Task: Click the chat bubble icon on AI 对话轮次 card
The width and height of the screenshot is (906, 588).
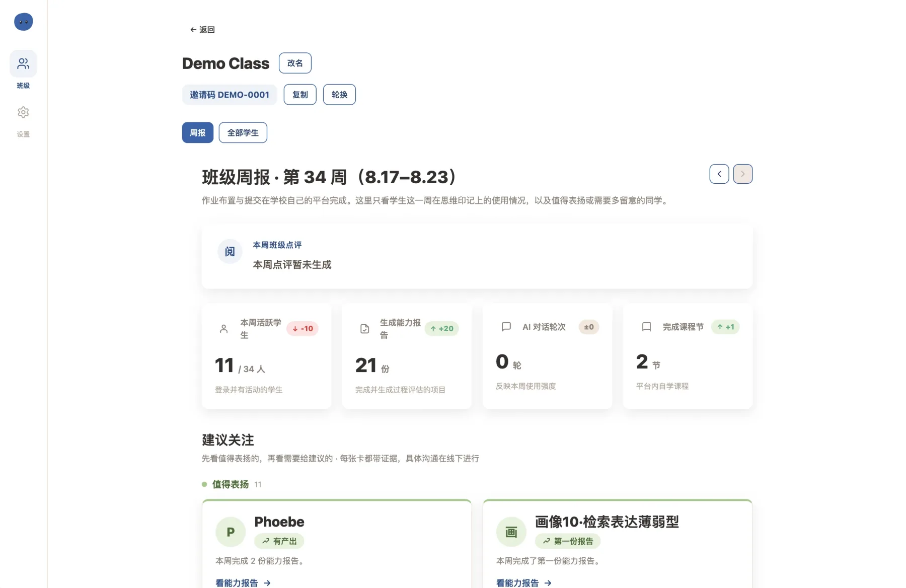Action: (506, 327)
